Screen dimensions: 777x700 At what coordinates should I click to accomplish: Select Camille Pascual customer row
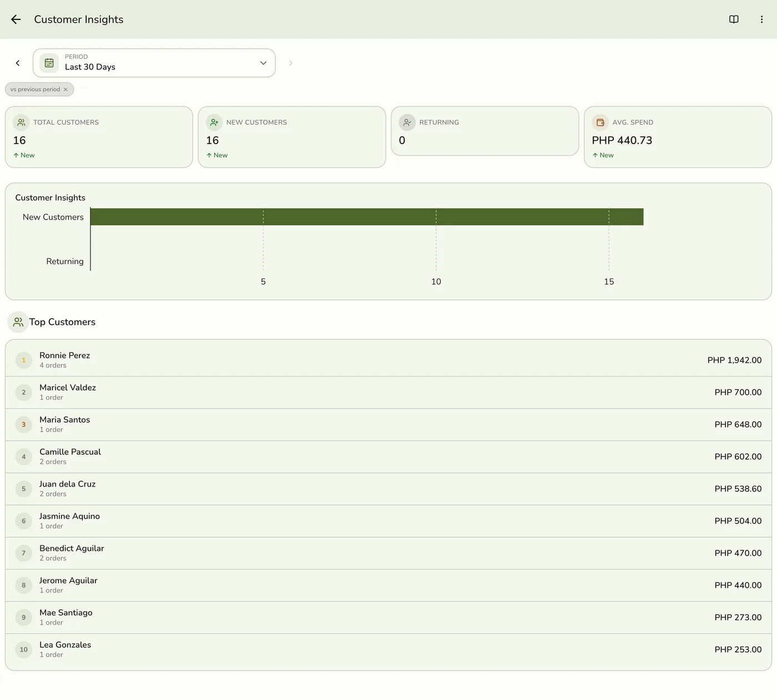coord(389,457)
